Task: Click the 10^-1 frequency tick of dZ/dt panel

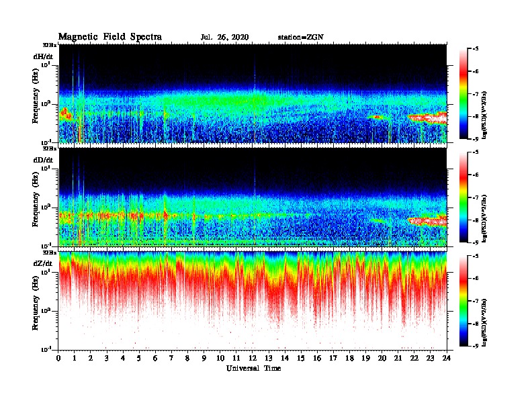Action: pos(46,350)
